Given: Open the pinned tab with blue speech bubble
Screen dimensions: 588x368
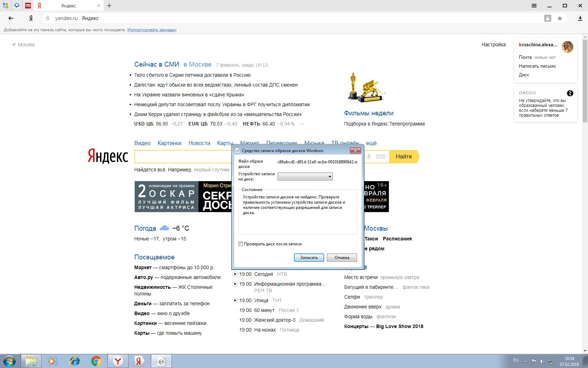Looking at the screenshot, I should pos(17,6).
